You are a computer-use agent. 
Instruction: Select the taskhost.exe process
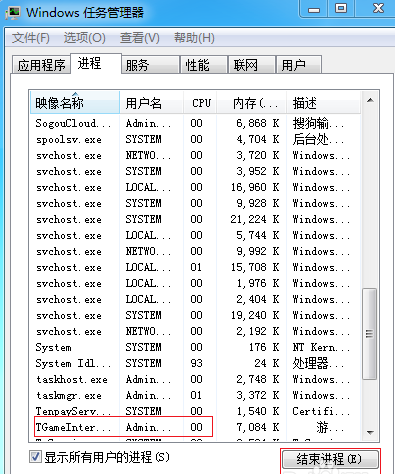coord(195,379)
